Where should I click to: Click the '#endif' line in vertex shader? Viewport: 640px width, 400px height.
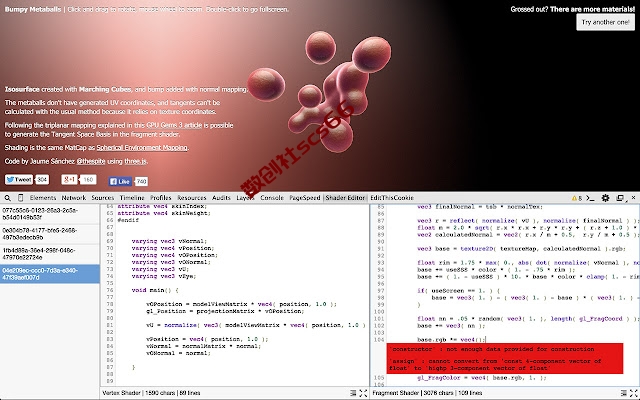click(x=128, y=220)
